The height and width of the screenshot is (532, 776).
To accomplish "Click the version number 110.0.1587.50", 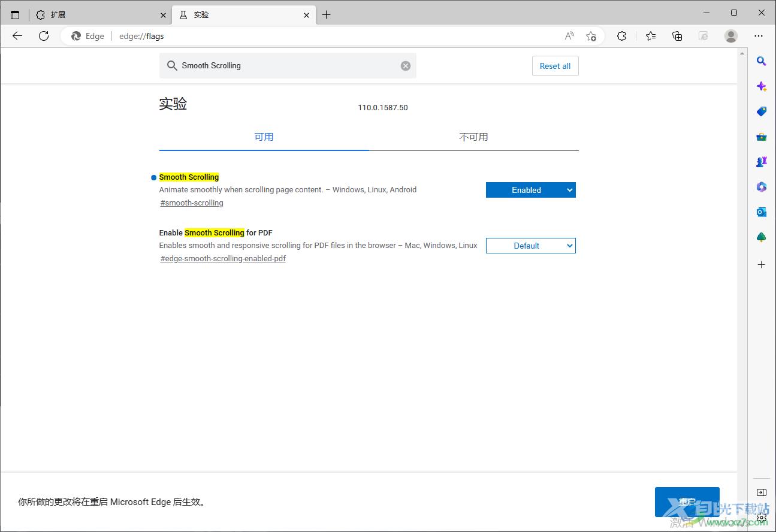I will [x=383, y=108].
